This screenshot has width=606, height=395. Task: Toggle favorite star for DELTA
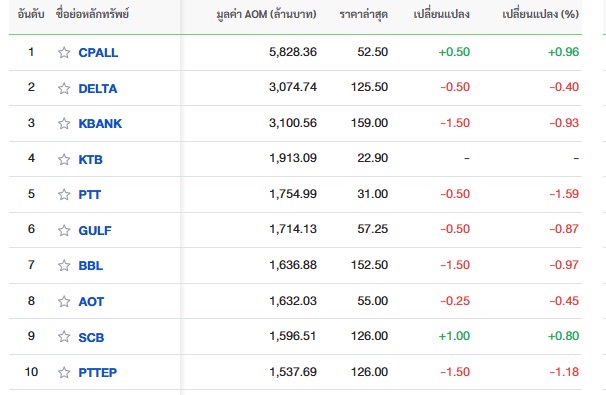click(64, 89)
